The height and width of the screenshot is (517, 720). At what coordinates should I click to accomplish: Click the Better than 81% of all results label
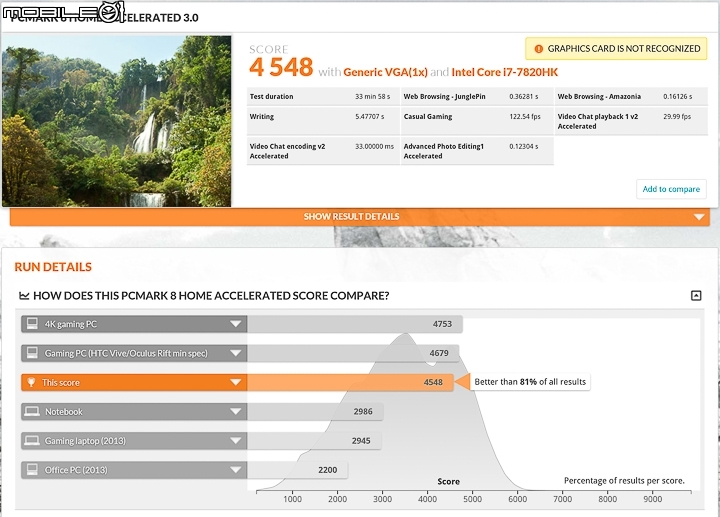click(530, 382)
